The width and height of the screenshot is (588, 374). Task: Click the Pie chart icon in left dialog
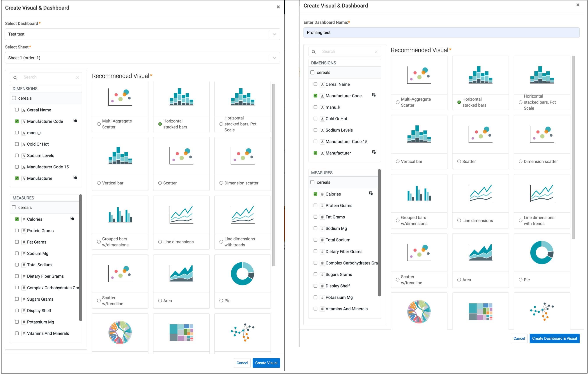(x=242, y=274)
